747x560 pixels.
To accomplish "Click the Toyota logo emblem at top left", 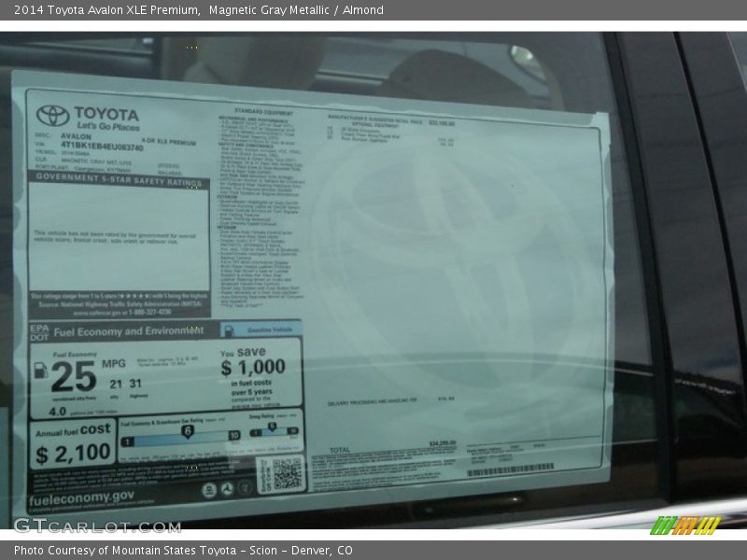I will pyautogui.click(x=53, y=114).
